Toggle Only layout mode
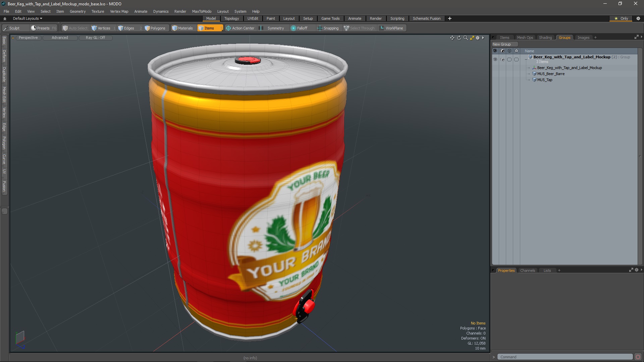The image size is (644, 362). tap(621, 18)
